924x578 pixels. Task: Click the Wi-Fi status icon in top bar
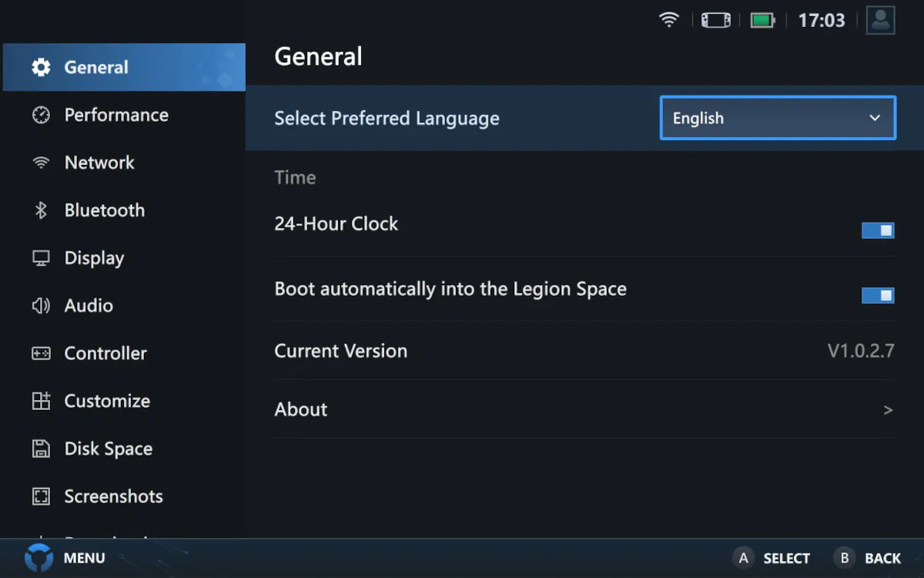669,20
